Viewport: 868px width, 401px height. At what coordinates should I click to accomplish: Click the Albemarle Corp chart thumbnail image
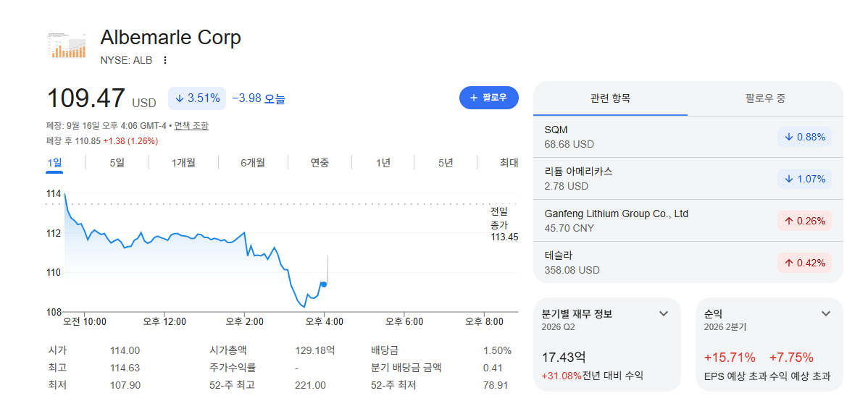67,46
